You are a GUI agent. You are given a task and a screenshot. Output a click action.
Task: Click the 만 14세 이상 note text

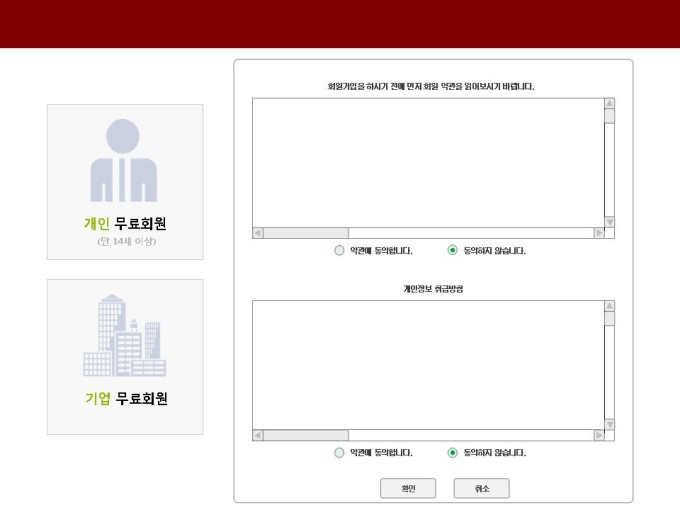126,241
